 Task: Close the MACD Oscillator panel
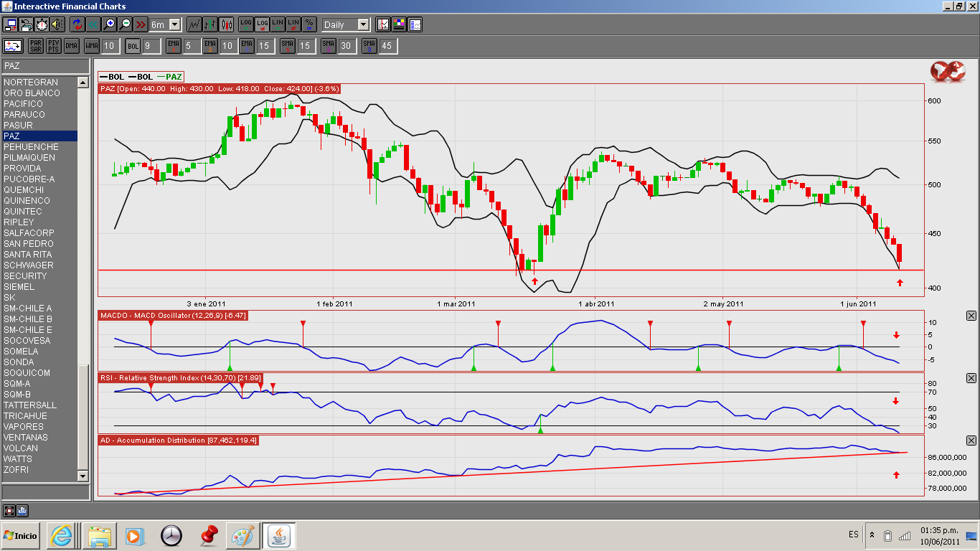pos(971,316)
